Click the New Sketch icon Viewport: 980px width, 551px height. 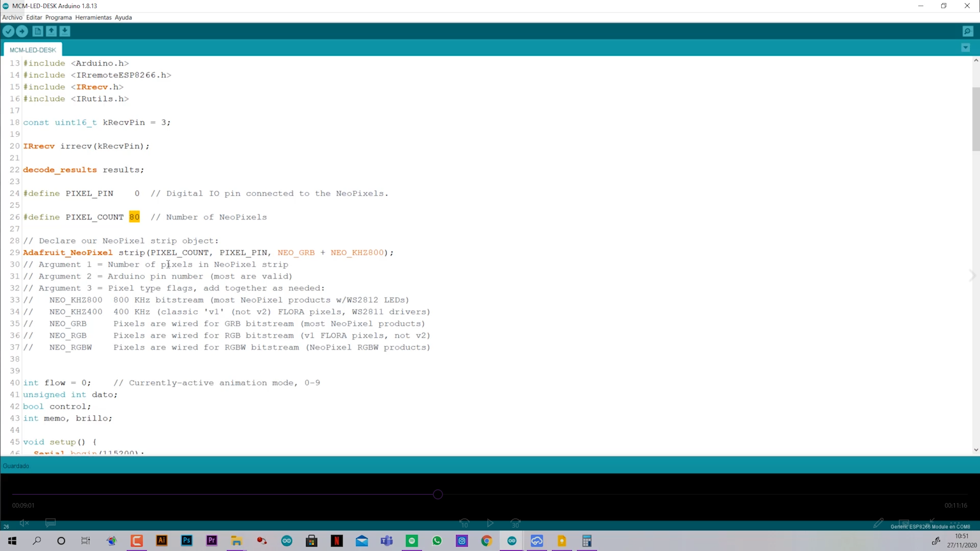pos(38,31)
